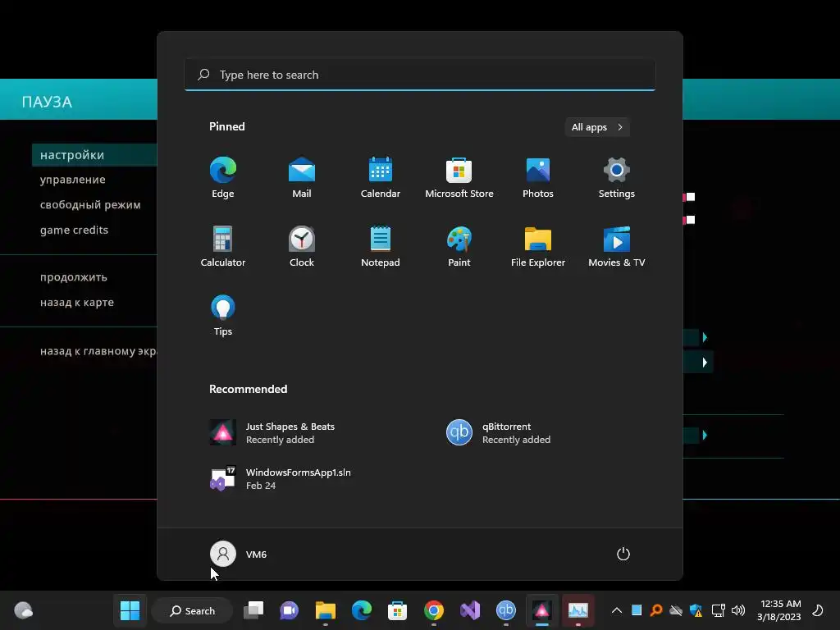Click the Windows Start button on taskbar

click(x=130, y=610)
